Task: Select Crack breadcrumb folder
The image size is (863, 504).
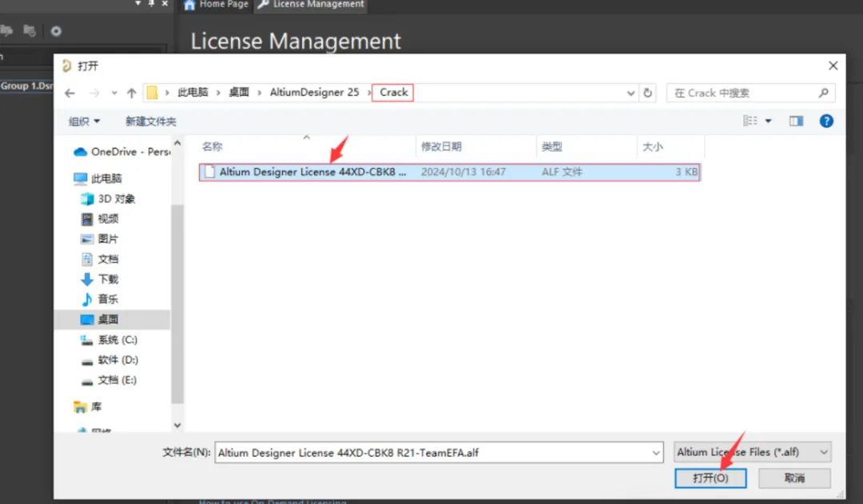Action: pyautogui.click(x=393, y=93)
